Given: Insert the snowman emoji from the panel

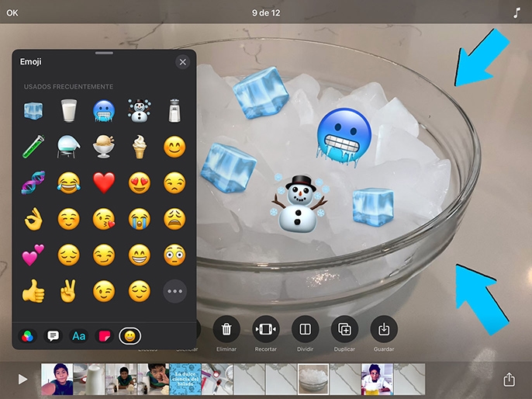Looking at the screenshot, I should [x=139, y=111].
